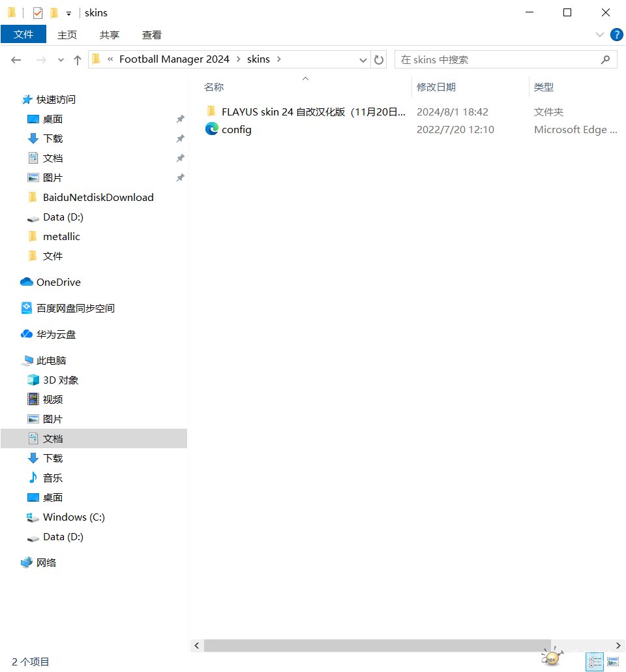
Task: Switch to details view layout
Action: (595, 662)
